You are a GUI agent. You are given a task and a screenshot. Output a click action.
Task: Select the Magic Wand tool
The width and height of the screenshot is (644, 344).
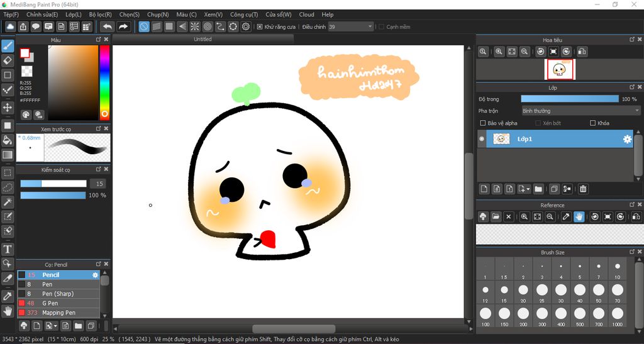point(8,202)
